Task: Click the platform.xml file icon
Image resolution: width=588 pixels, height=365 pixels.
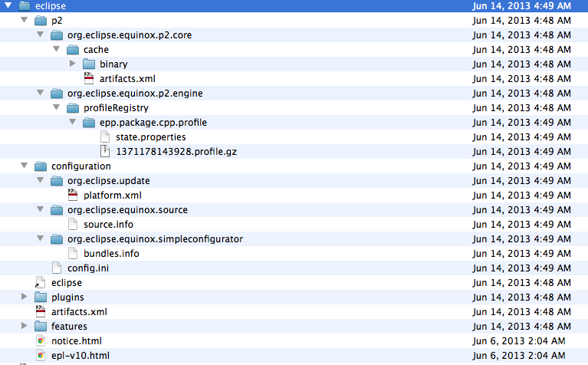Action: (73, 195)
